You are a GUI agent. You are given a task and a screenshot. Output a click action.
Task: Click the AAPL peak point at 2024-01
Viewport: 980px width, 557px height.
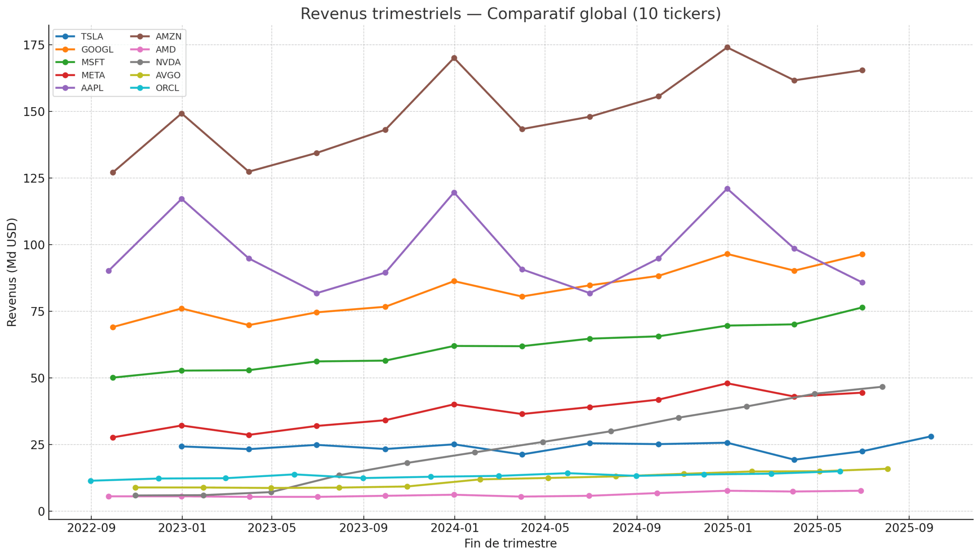coord(454,193)
